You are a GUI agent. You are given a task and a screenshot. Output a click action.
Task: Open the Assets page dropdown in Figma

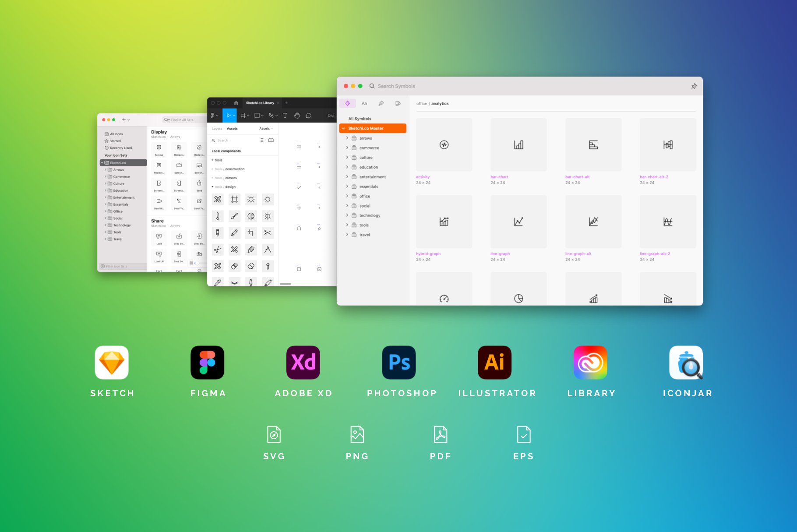pyautogui.click(x=266, y=129)
